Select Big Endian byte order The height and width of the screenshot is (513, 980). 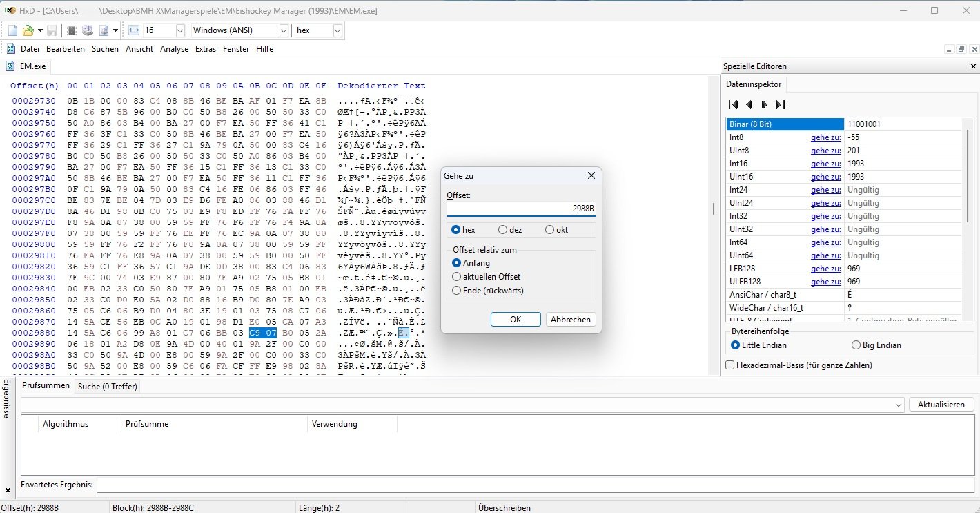click(x=856, y=345)
